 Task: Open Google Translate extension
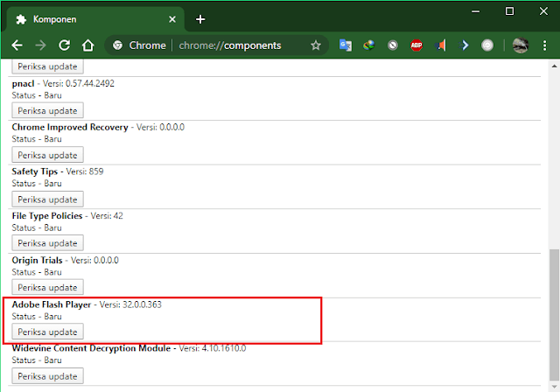[346, 45]
